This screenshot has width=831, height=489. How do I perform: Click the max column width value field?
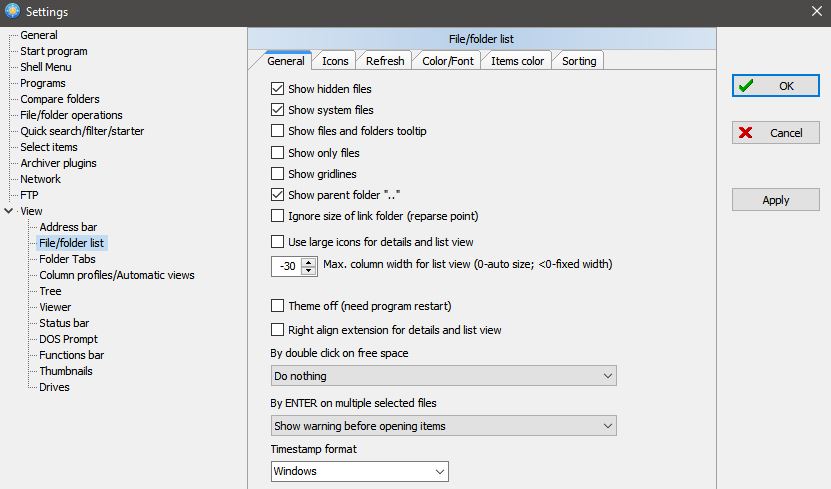(x=287, y=266)
